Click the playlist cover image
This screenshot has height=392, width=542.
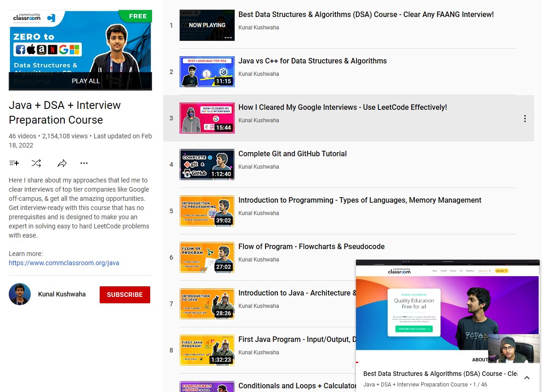tap(80, 50)
